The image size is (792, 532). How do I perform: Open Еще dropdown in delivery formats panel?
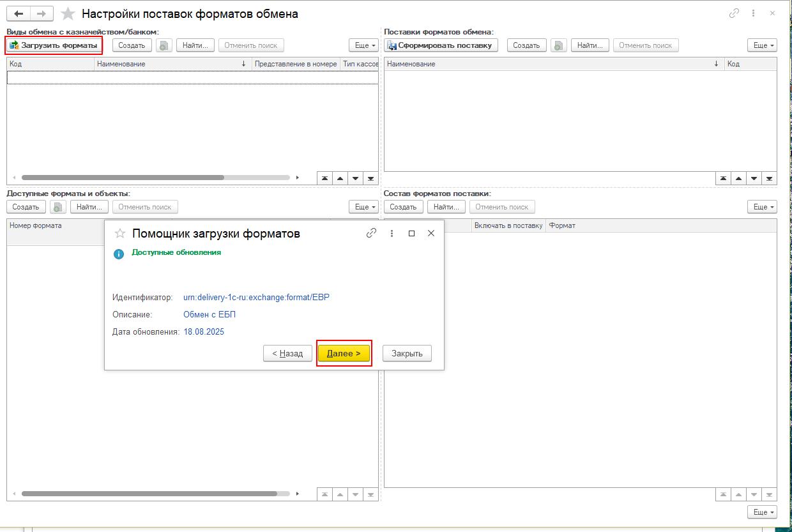coord(762,45)
